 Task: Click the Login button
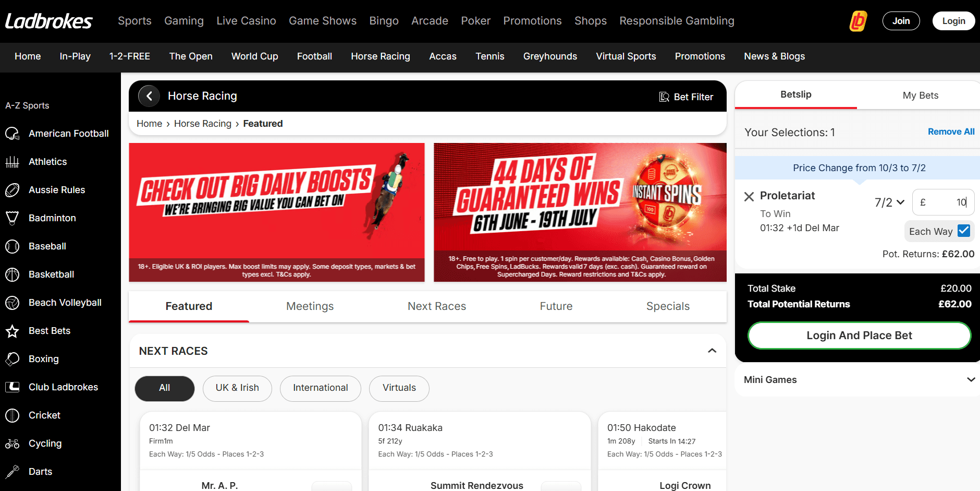point(953,21)
